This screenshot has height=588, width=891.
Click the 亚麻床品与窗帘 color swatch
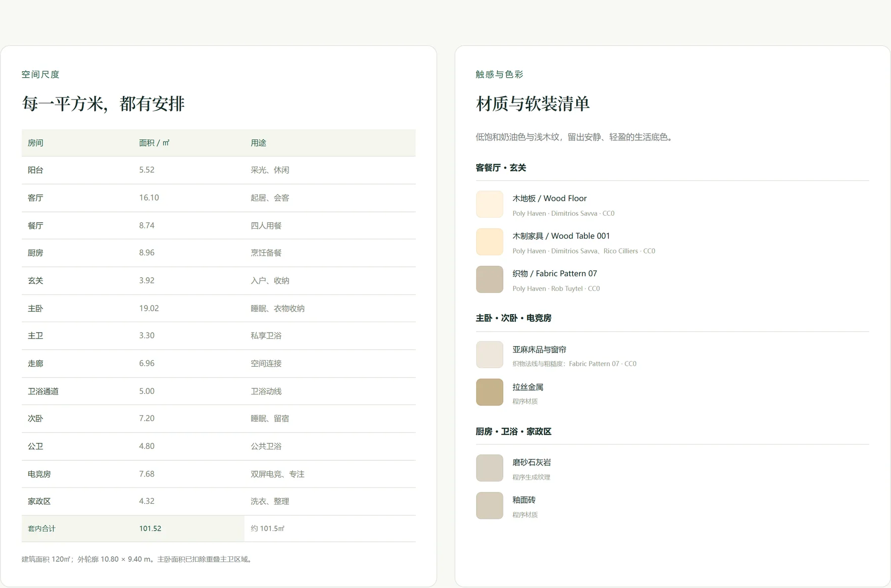pos(490,355)
